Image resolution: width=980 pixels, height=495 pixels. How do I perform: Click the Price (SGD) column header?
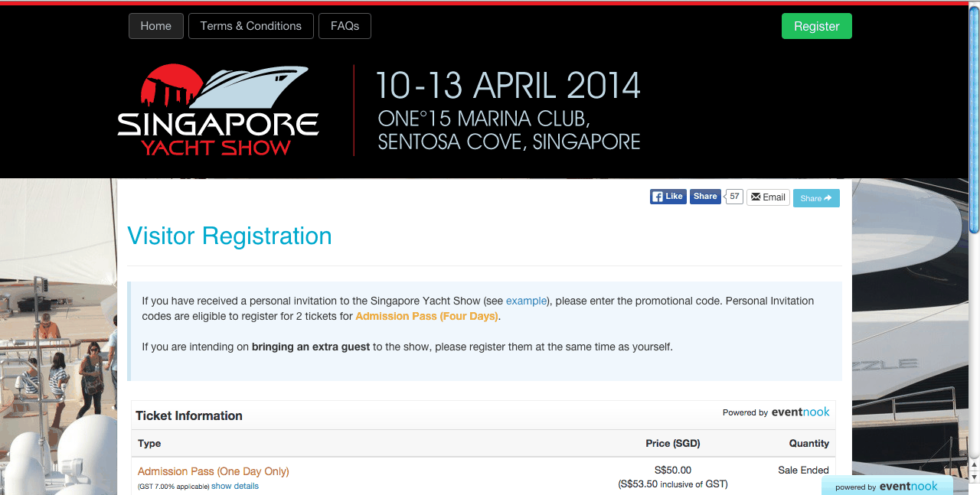pyautogui.click(x=673, y=443)
